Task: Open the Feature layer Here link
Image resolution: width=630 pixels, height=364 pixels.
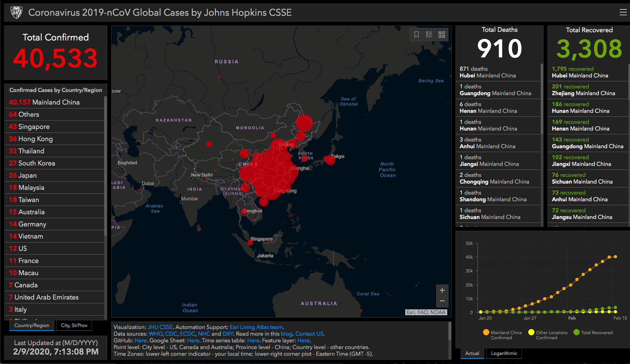Action: (303, 340)
